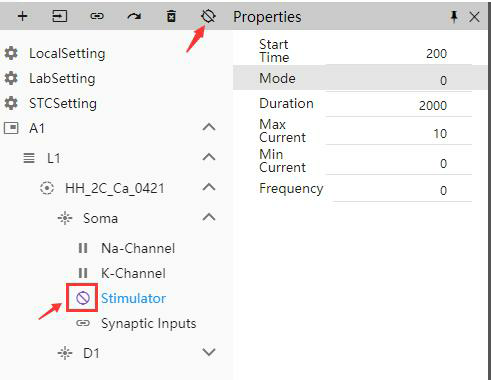This screenshot has height=380, width=491.
Task: Click the gear icon beside LabSetting
Action: 11,78
